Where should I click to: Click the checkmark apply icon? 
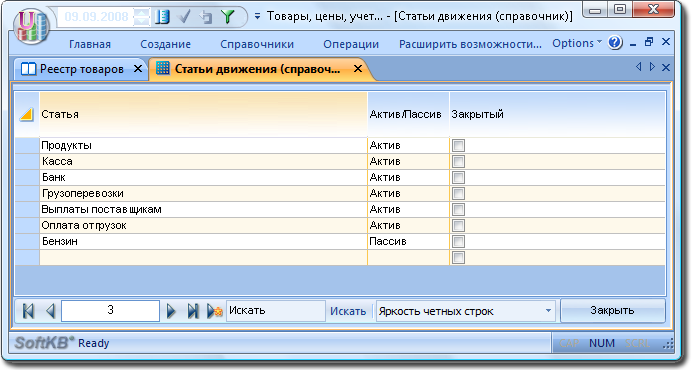184,17
